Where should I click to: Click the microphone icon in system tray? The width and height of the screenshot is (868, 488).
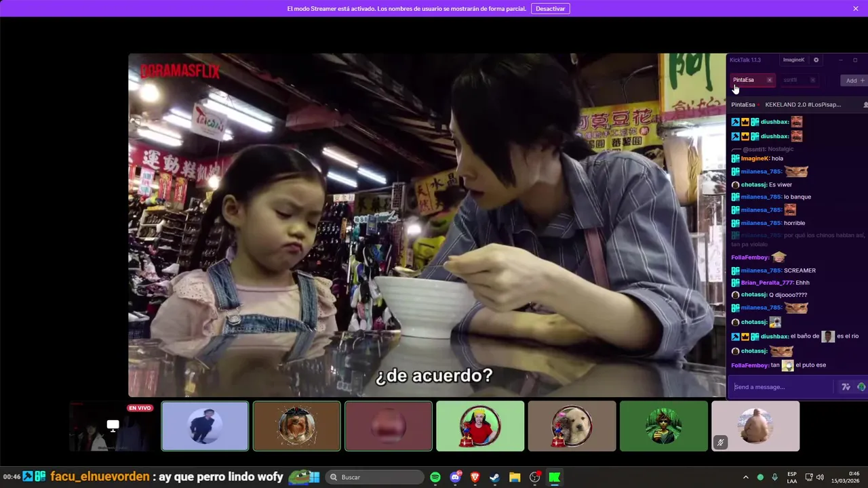[775, 477]
